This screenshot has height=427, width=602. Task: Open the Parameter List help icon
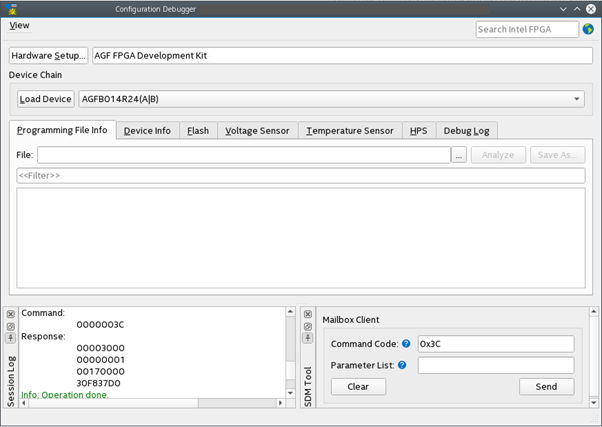tap(402, 365)
